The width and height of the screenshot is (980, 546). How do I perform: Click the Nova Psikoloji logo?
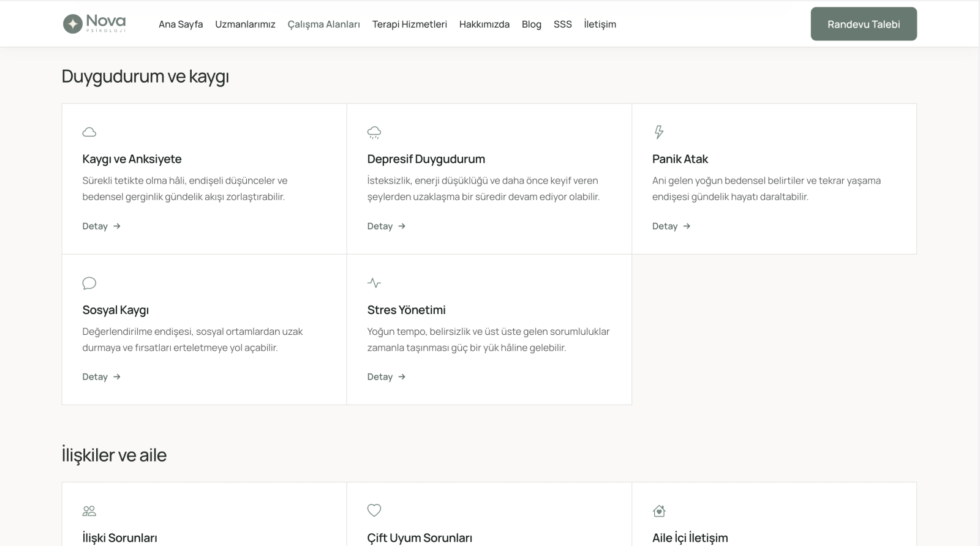(x=94, y=24)
